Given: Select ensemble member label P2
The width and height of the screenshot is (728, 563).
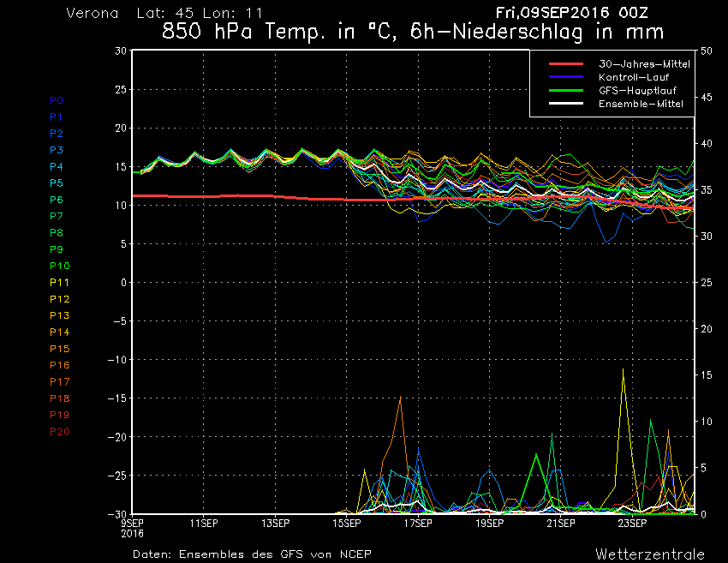Looking at the screenshot, I should tap(57, 134).
